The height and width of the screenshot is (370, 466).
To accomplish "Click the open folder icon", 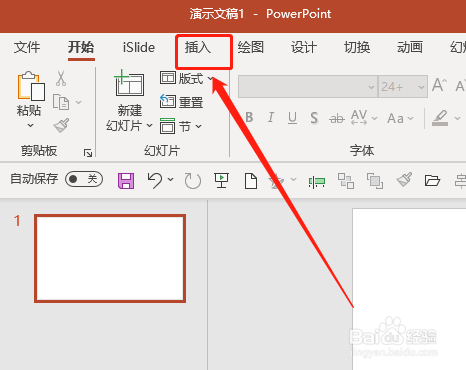I will click(432, 180).
